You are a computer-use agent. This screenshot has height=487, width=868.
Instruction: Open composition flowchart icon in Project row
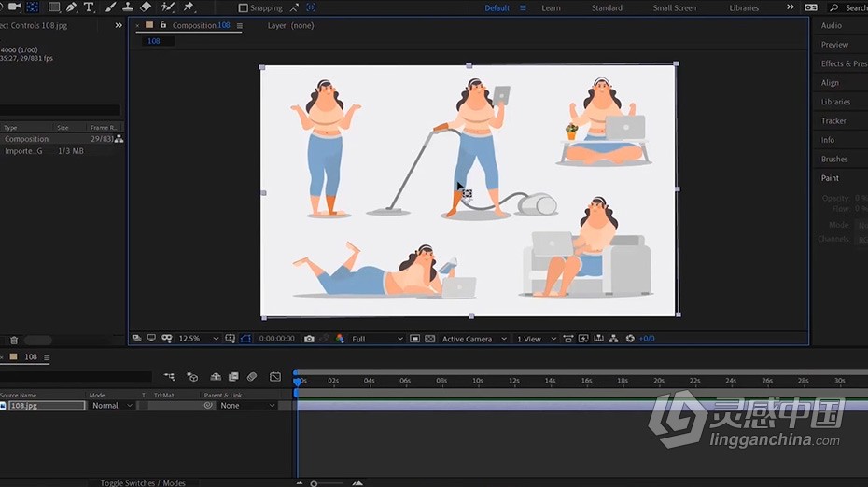click(x=119, y=139)
